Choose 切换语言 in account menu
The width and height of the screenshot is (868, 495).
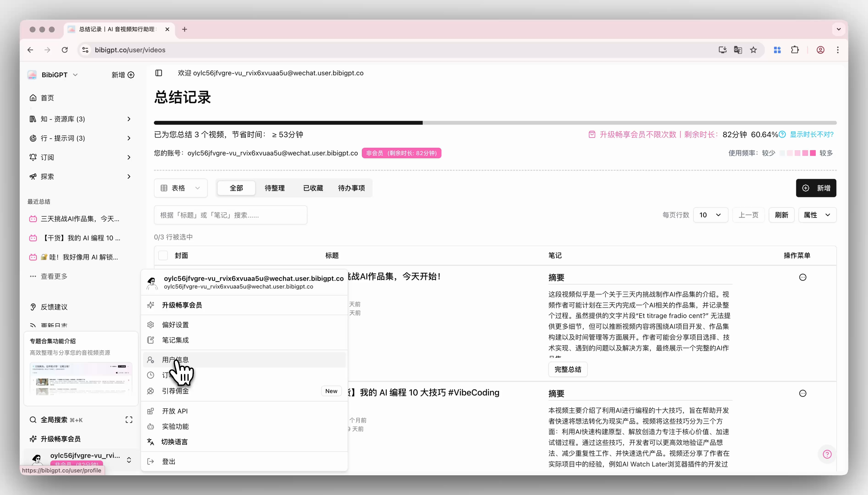[x=244, y=442]
